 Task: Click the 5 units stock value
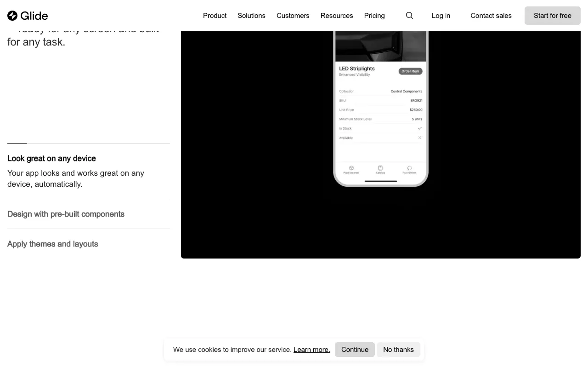[x=417, y=119]
